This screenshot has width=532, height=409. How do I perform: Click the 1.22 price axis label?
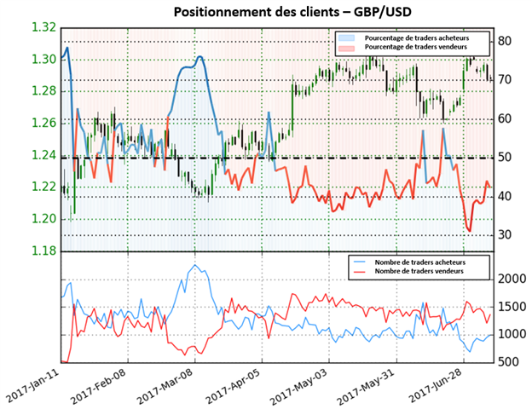pos(43,187)
